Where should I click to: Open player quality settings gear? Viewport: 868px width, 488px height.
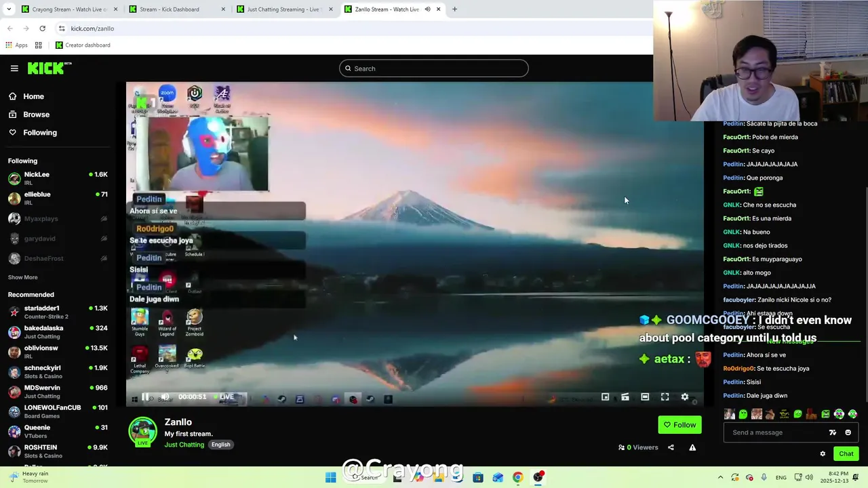pos(685,397)
